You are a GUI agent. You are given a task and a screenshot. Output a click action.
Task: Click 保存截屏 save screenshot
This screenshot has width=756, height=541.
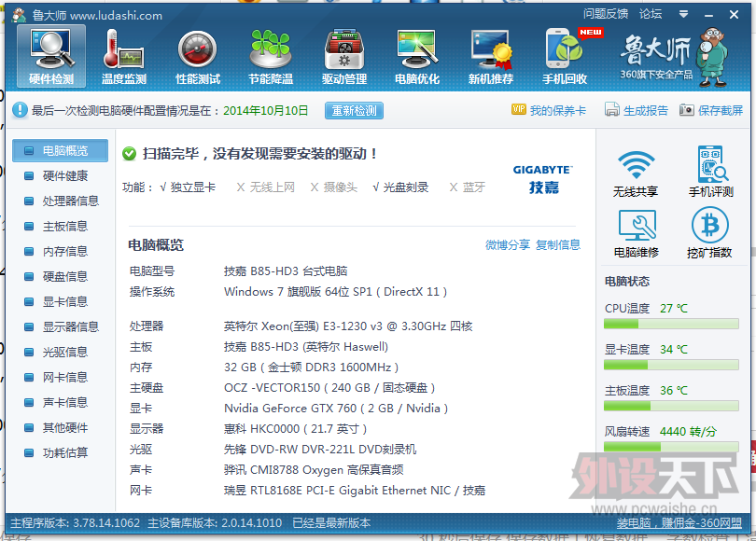tap(711, 110)
